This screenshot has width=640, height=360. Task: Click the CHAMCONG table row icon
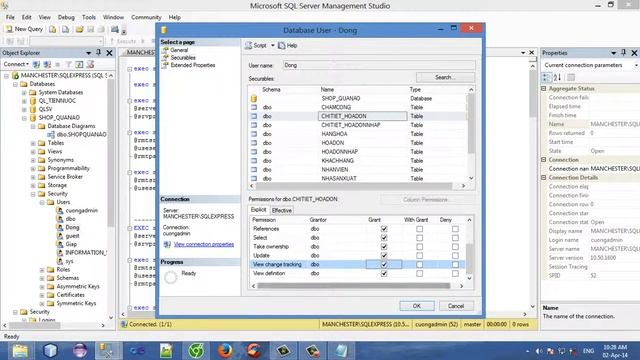[x=254, y=107]
